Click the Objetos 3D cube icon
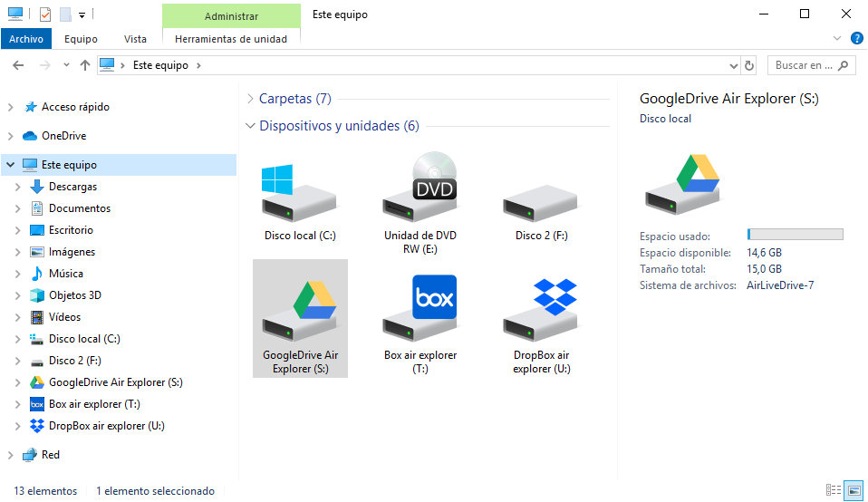The image size is (868, 502). pos(37,295)
